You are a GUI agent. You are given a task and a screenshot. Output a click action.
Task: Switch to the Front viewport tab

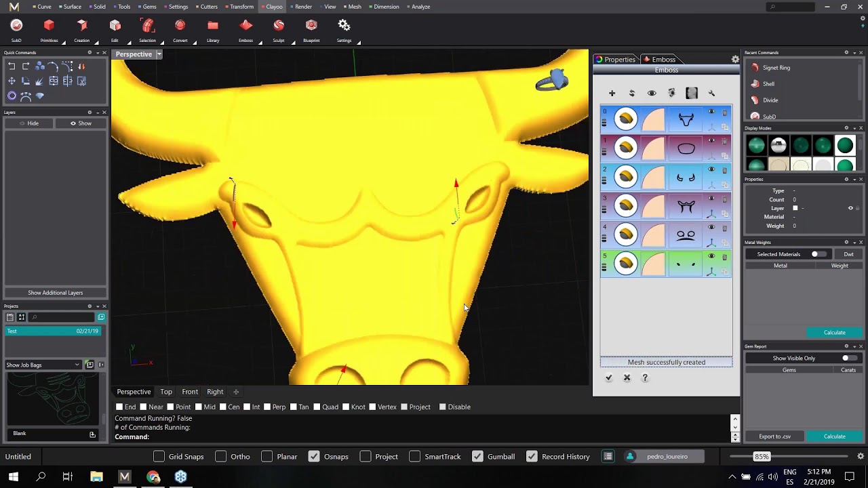pyautogui.click(x=190, y=392)
